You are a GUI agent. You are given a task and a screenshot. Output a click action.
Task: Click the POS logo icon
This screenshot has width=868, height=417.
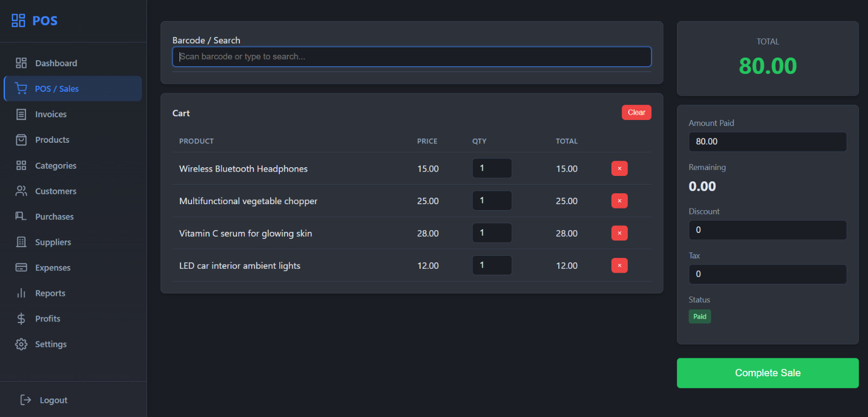(x=18, y=21)
